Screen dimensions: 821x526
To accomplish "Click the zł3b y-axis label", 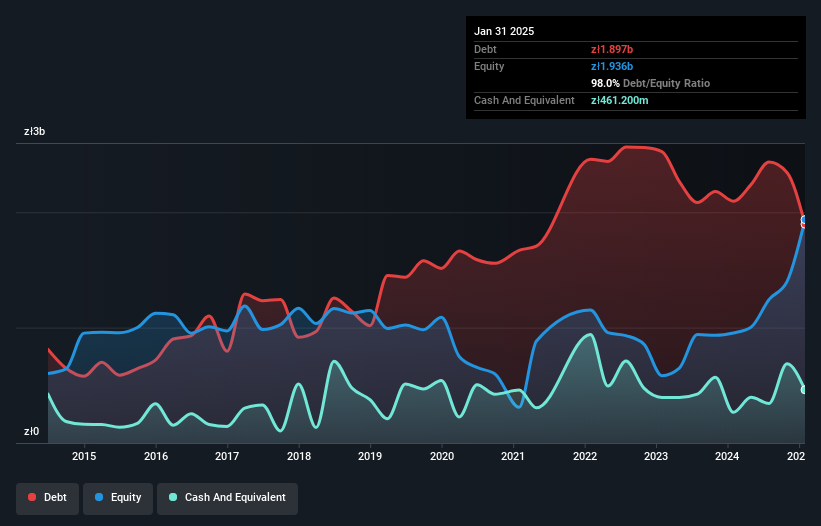I will point(35,131).
